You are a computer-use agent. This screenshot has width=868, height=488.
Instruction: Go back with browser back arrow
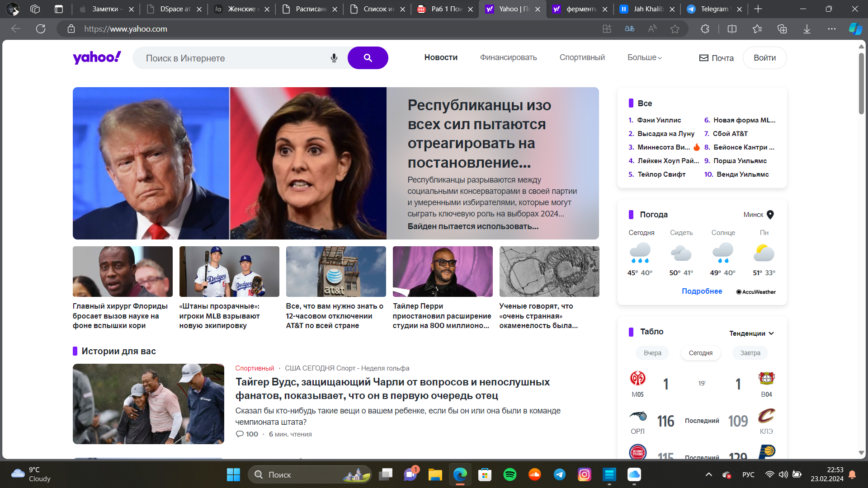coord(16,29)
